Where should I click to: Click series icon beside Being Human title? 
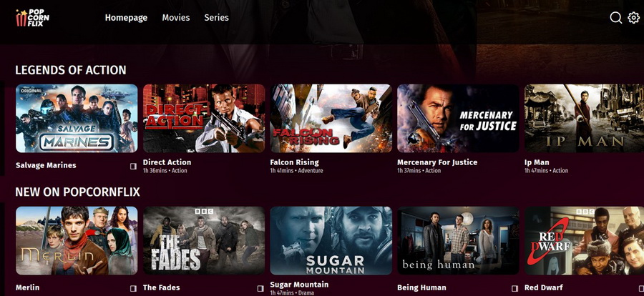[x=514, y=288]
